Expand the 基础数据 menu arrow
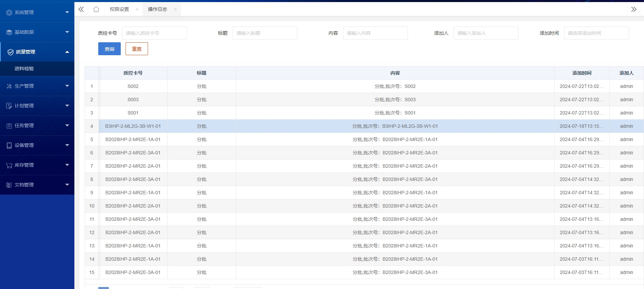Image resolution: width=644 pixels, height=289 pixels. point(67,32)
